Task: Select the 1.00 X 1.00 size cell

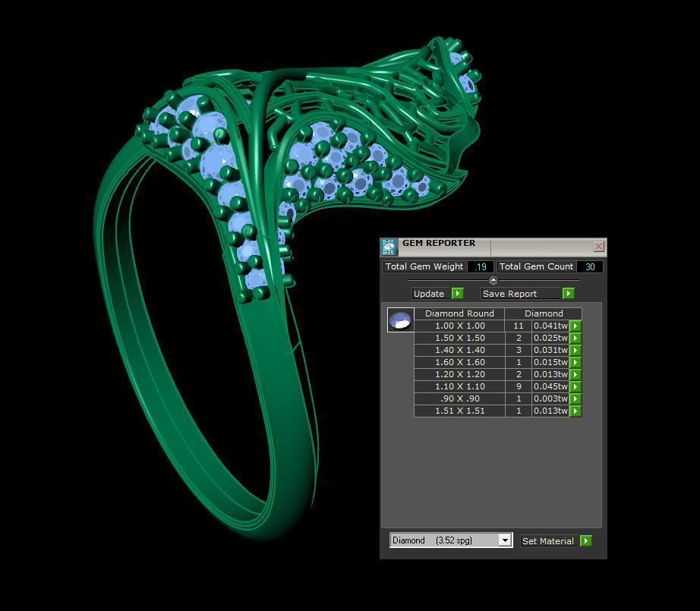Action: coord(460,326)
